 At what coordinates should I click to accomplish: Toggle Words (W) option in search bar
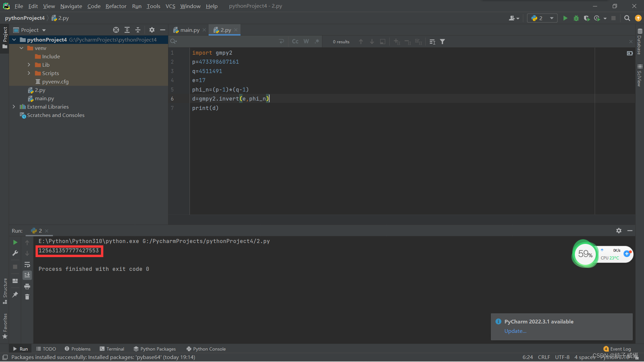click(x=306, y=41)
